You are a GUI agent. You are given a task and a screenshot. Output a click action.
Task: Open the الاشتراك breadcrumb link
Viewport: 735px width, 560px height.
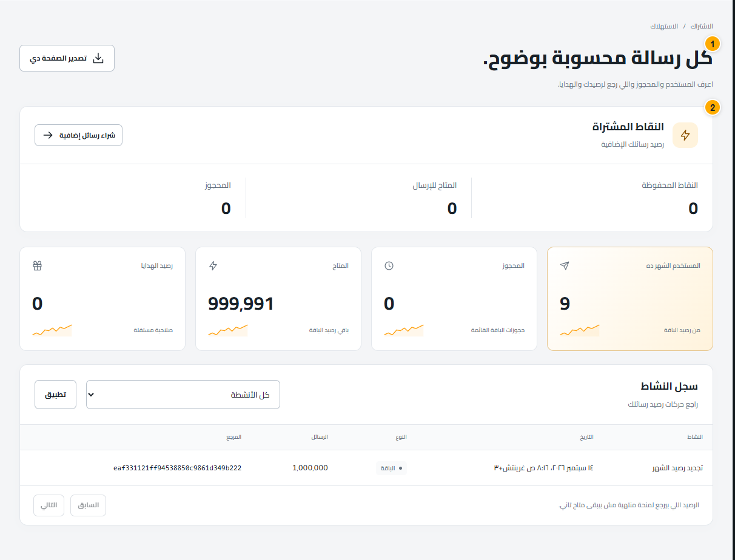702,27
